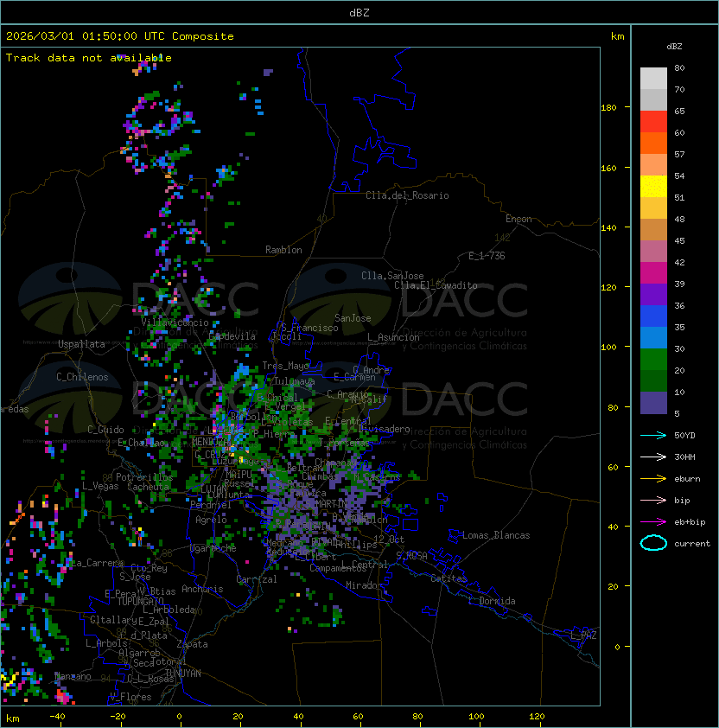The height and width of the screenshot is (728, 719).
Task: Click the 120 km horizontal axis tick label
Action: 537,717
